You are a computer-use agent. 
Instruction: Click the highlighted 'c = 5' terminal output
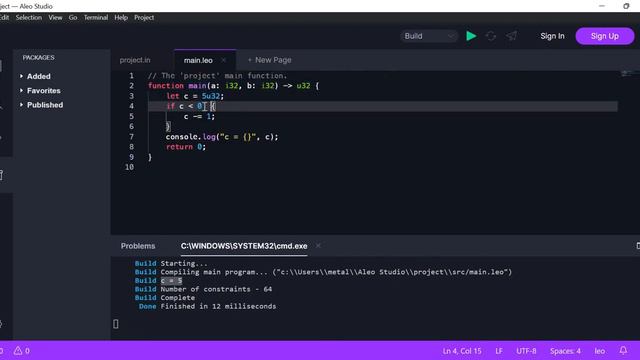pyautogui.click(x=171, y=280)
